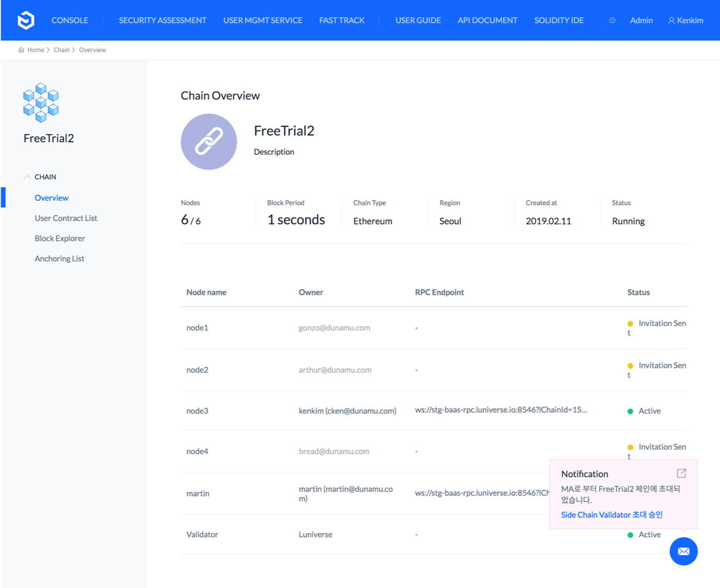Click the node1 row name
Screen dimensions: 720x588
(x=197, y=328)
